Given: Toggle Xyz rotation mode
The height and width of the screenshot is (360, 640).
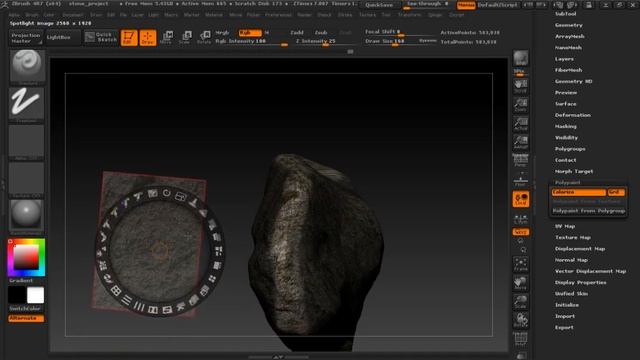Looking at the screenshot, I should coord(520,232).
